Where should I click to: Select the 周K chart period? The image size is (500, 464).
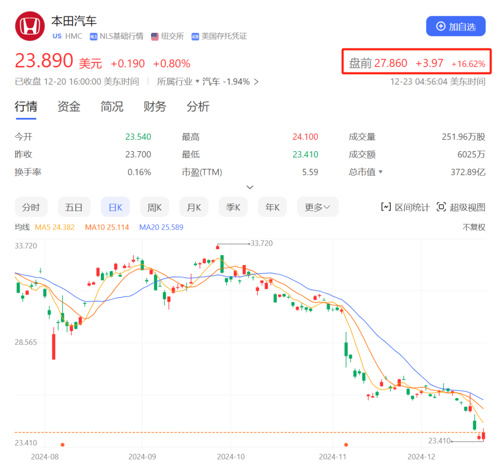[x=154, y=207]
